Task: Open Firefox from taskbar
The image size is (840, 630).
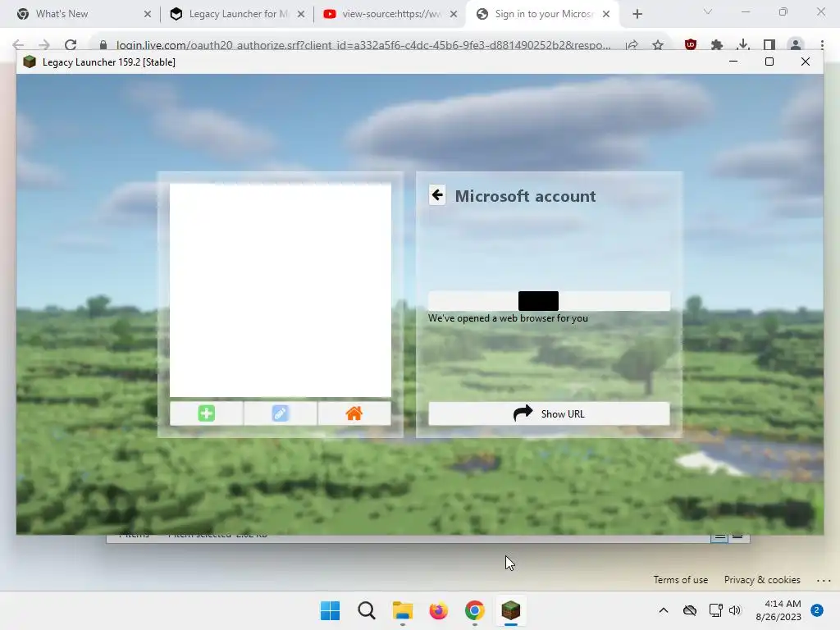Action: click(438, 610)
